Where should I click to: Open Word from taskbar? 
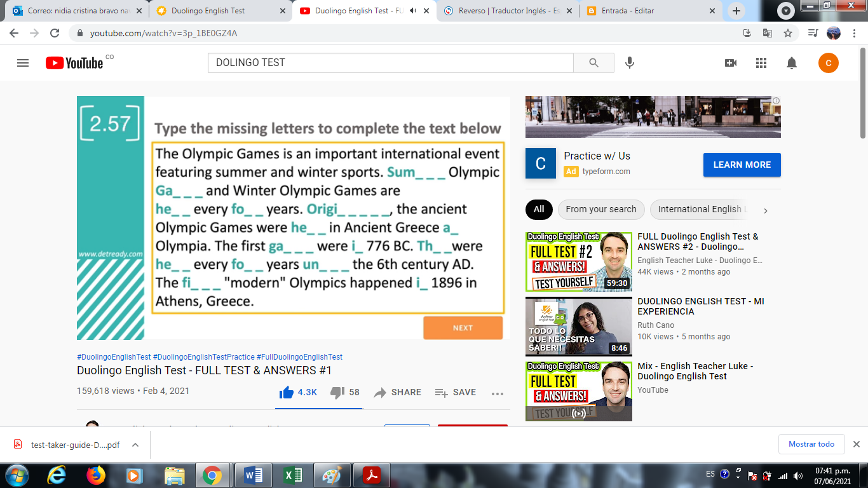coord(253,475)
